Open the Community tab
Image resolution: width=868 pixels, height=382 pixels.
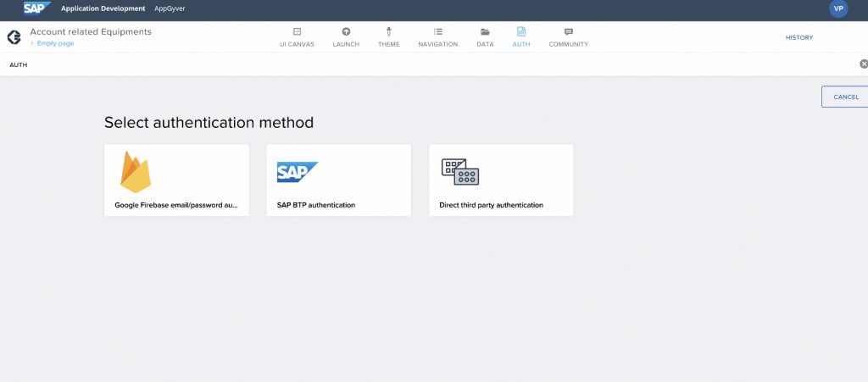[x=569, y=37]
